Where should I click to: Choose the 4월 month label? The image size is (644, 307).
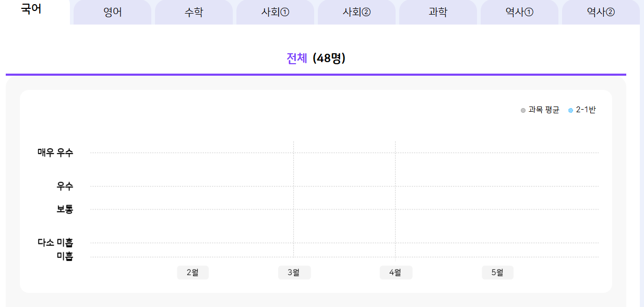coord(396,273)
